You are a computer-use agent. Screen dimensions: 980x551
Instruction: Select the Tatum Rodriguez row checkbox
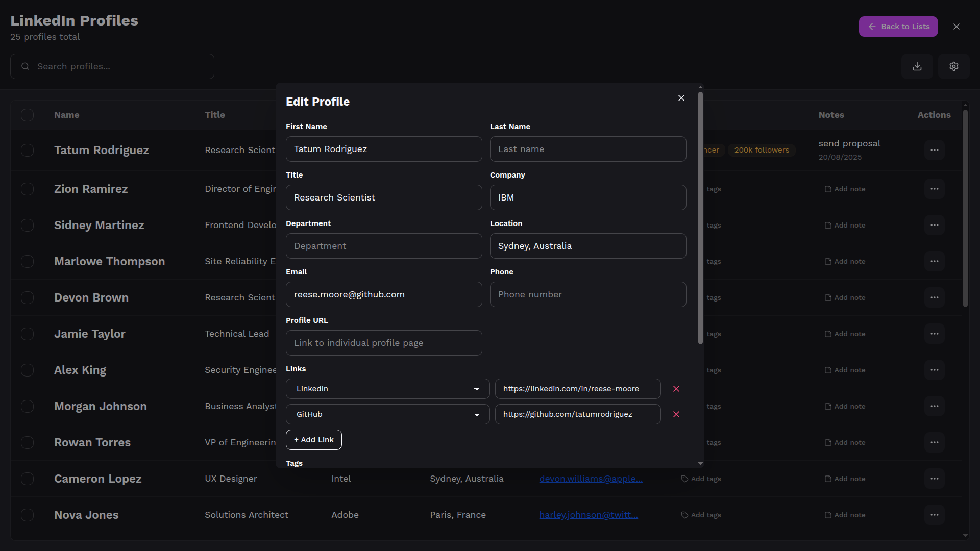click(27, 150)
